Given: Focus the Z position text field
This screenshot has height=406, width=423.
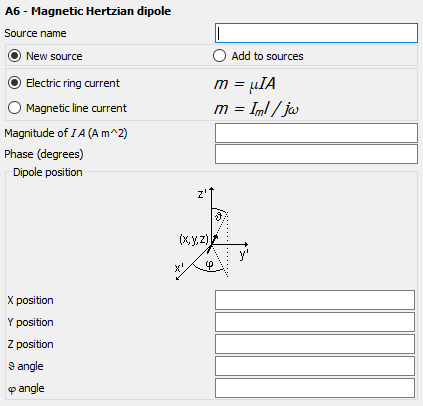Looking at the screenshot, I should (x=315, y=344).
